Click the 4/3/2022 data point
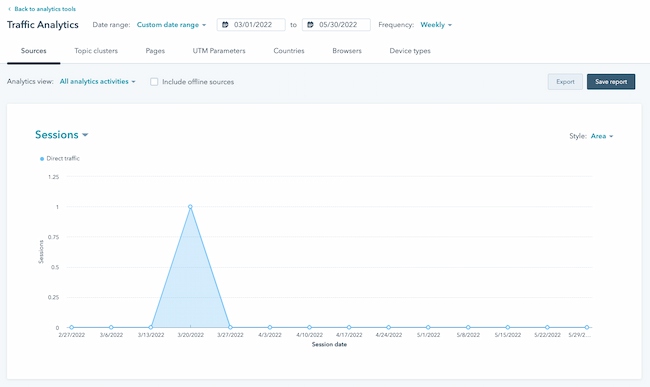 (270, 327)
